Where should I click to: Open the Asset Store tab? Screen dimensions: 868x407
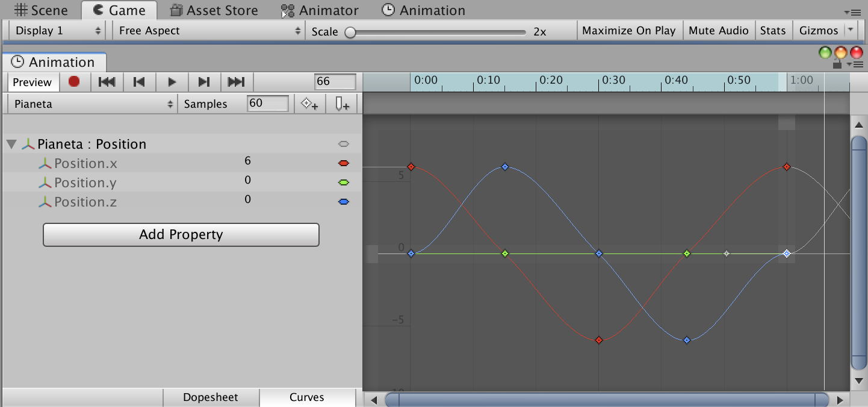coord(214,10)
